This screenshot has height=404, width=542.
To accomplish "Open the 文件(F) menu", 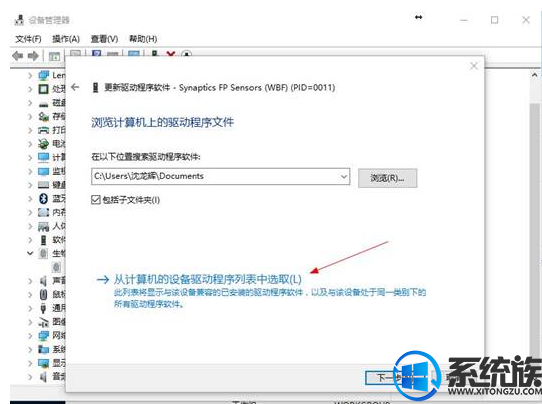I will 28,39.
